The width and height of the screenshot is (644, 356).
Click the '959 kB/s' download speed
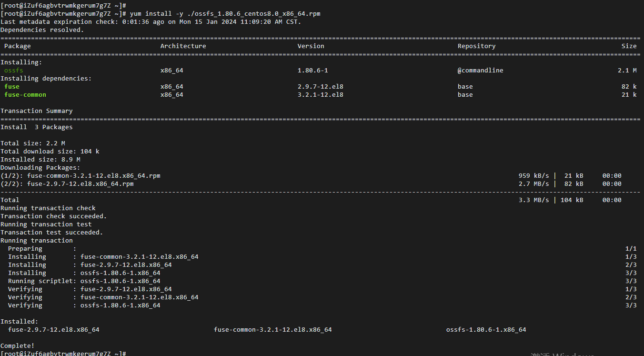pos(534,175)
